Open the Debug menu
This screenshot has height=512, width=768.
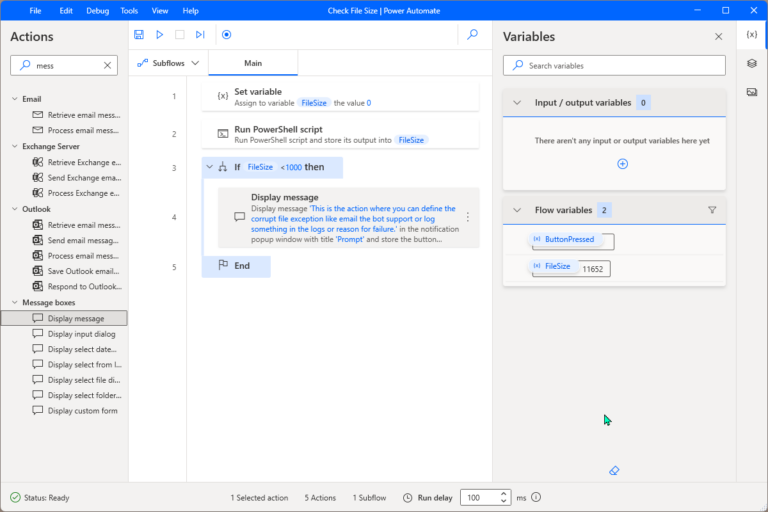tap(98, 10)
